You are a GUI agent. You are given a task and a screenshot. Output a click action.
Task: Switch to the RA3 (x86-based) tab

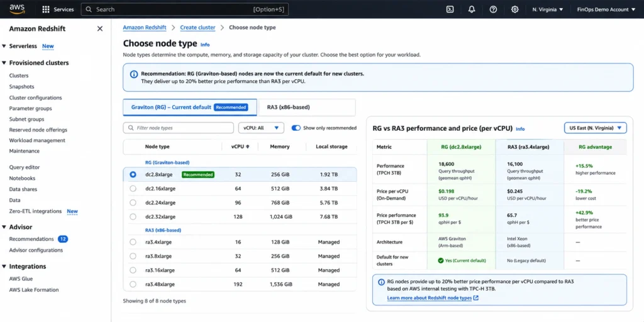[x=306, y=107]
